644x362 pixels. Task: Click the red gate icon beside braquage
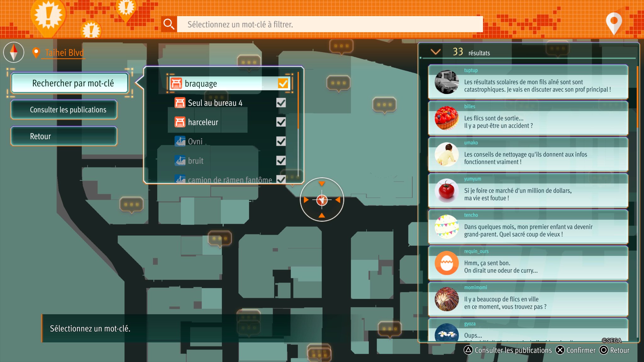[176, 84]
